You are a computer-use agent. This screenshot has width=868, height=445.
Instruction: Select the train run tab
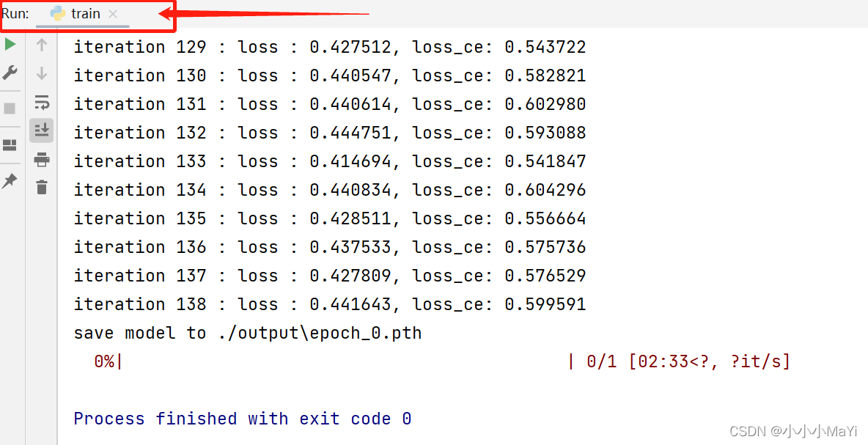coord(86,14)
